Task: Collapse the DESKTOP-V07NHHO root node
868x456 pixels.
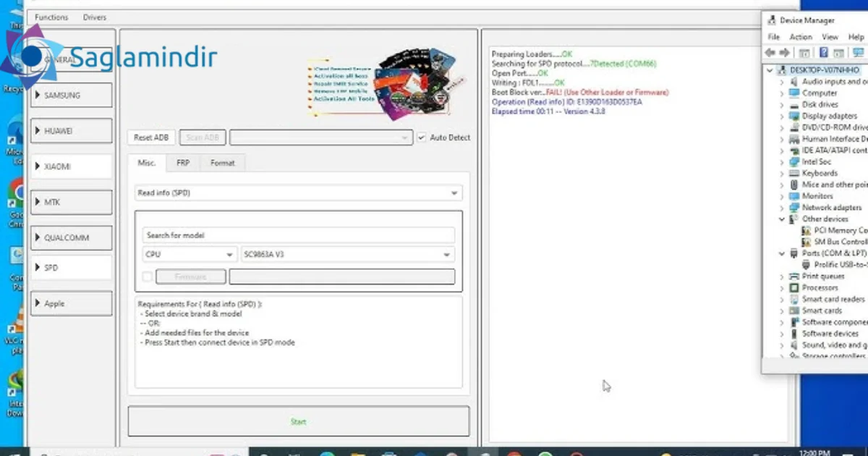Action: 771,70
